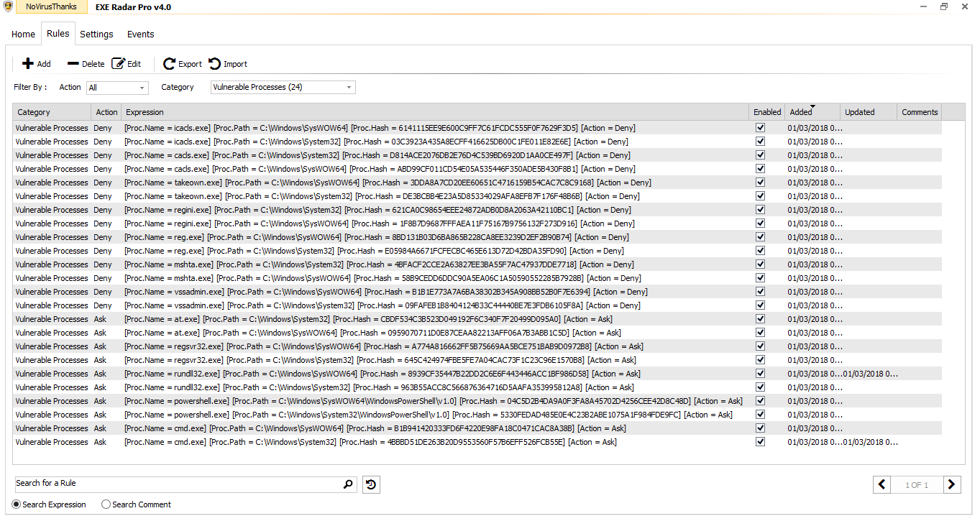980x521 pixels.
Task: Select the SysWOW64 powershell.exe rule expression
Action: tap(434, 401)
